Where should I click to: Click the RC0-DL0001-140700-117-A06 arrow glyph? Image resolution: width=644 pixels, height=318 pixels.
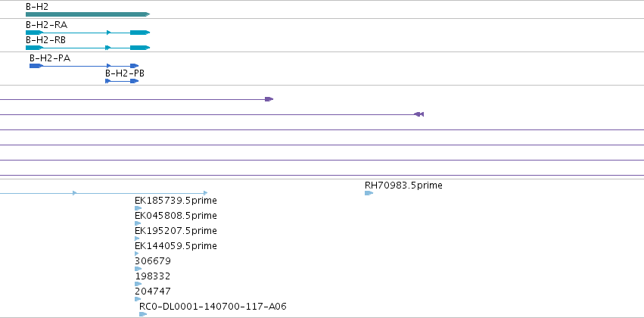coord(143,314)
